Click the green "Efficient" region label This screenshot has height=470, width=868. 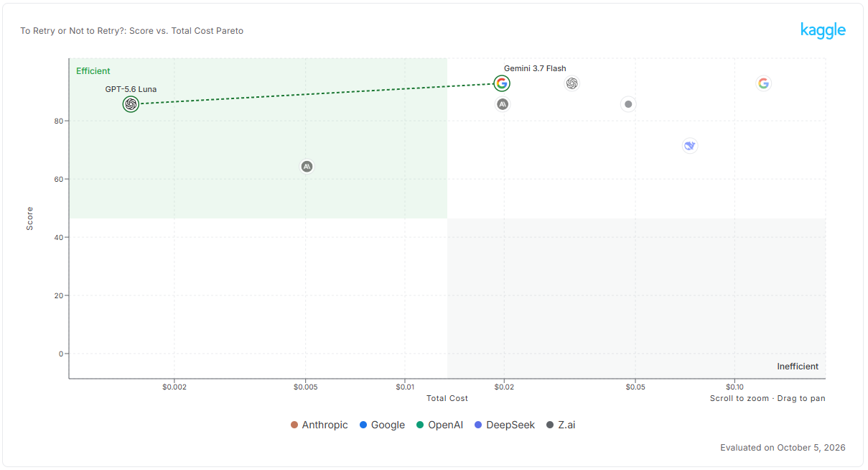(93, 70)
